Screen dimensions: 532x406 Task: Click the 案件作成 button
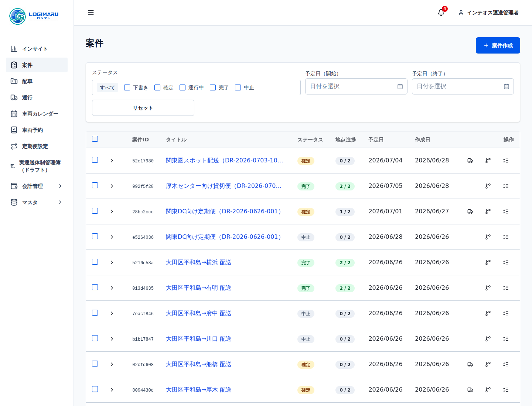(498, 45)
